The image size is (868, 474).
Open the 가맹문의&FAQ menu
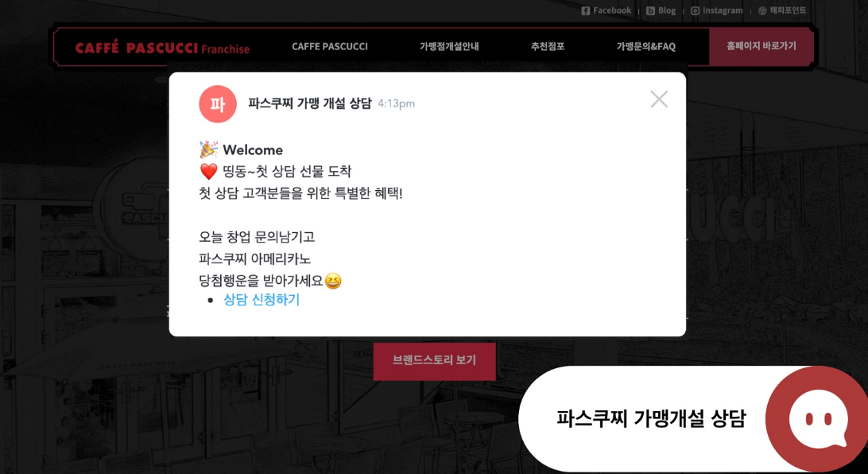coord(646,46)
